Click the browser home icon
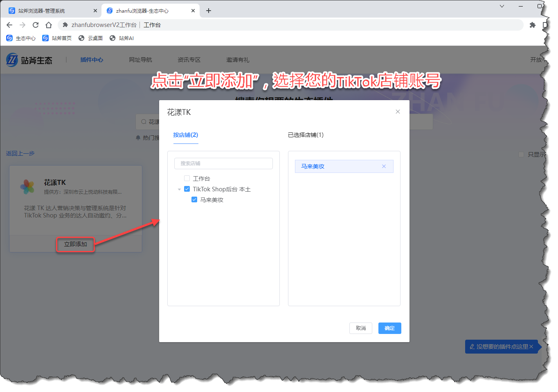Screen dimensions: 558x392 (49, 25)
